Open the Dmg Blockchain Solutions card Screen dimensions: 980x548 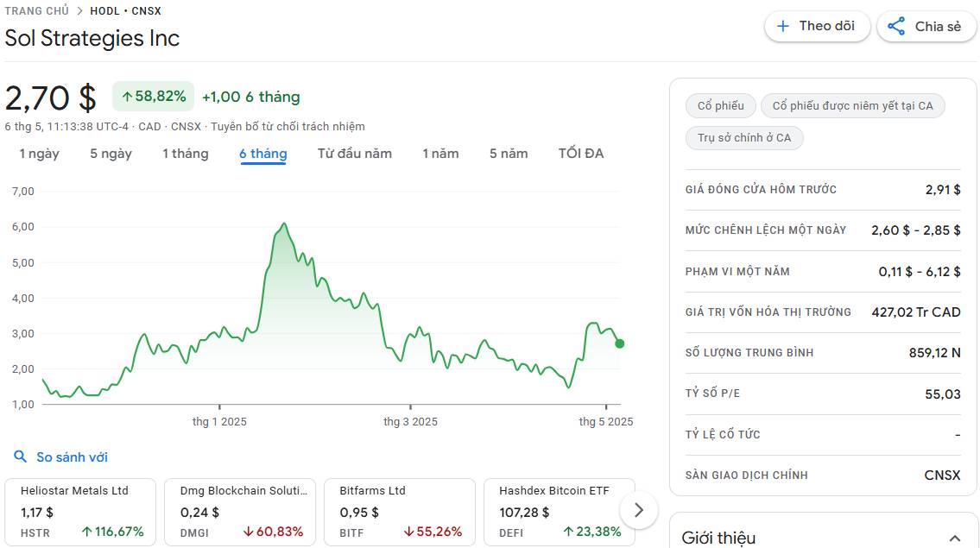pyautogui.click(x=240, y=513)
